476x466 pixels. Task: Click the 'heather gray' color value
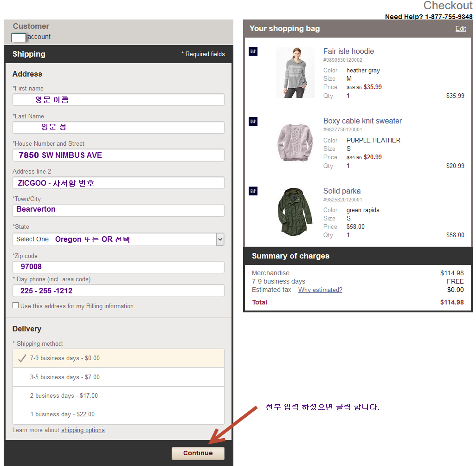pyautogui.click(x=363, y=71)
